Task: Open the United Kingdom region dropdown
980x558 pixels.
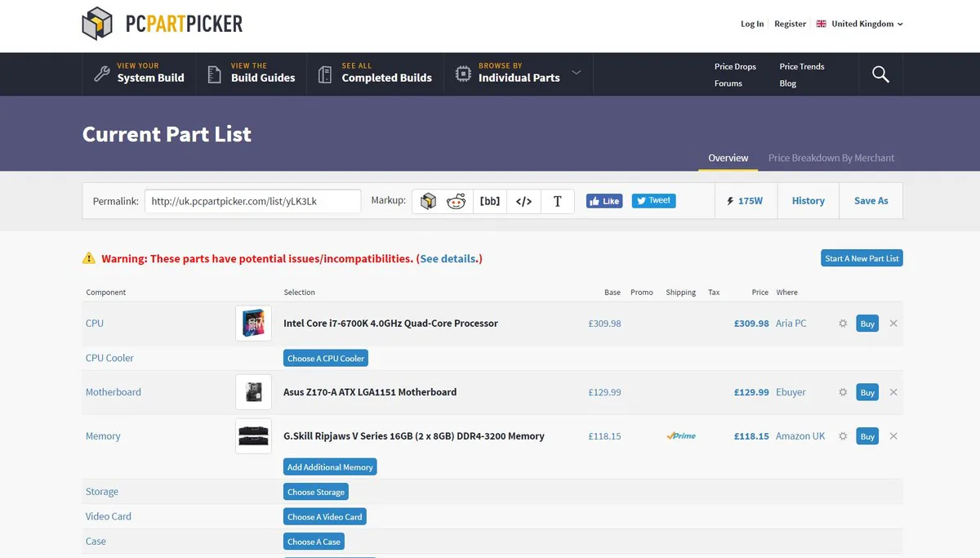Action: coord(860,24)
